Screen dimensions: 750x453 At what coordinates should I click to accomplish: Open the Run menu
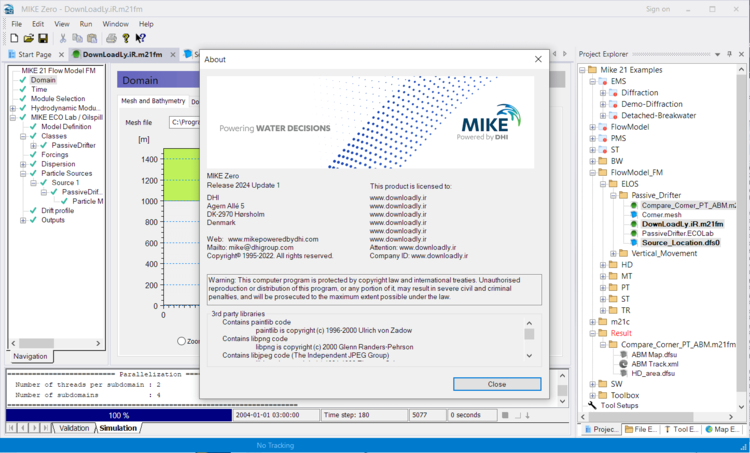(x=86, y=23)
